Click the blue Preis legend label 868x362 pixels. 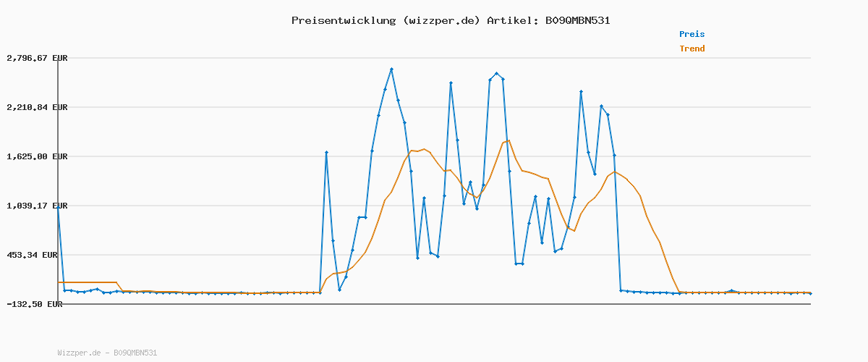(692, 34)
